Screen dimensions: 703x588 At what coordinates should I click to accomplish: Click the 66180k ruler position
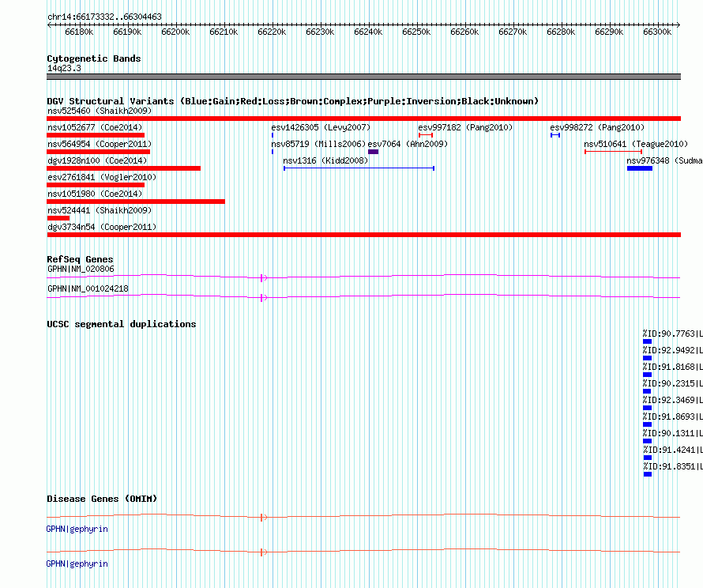79,32
